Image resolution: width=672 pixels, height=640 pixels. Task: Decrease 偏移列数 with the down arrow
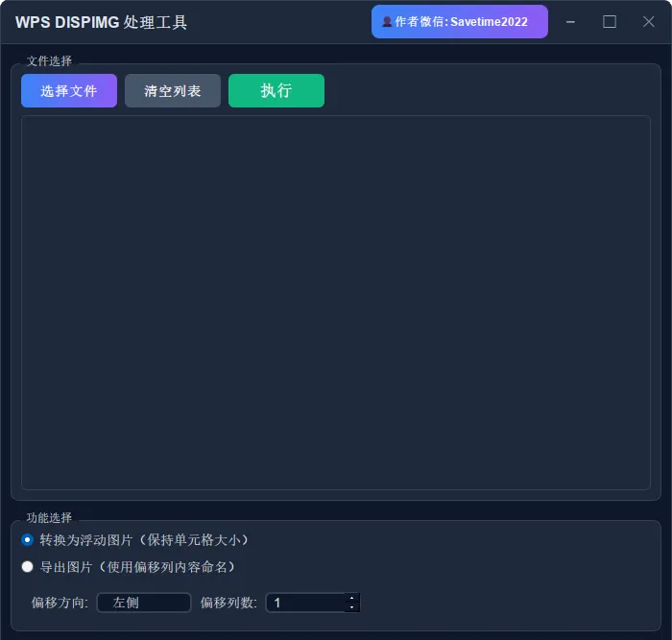point(352,607)
